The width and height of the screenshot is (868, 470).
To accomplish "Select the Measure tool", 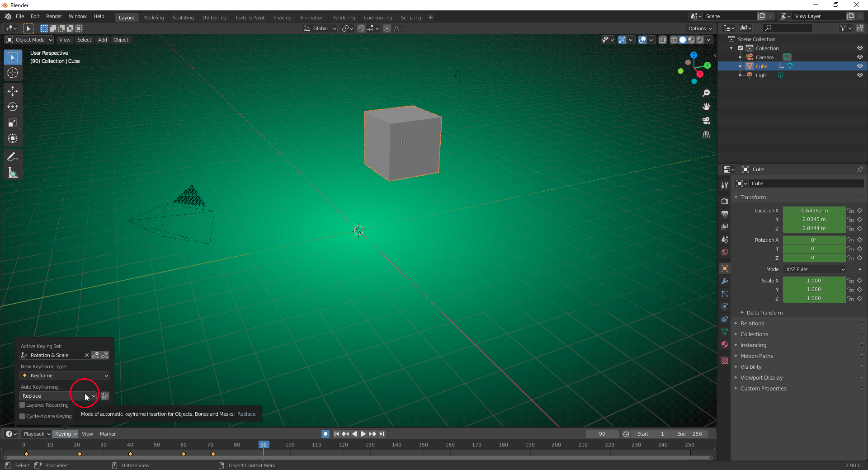I will 13,173.
